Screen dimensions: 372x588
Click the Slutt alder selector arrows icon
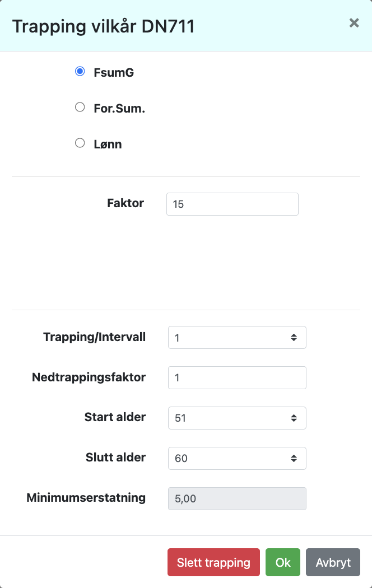tap(294, 459)
